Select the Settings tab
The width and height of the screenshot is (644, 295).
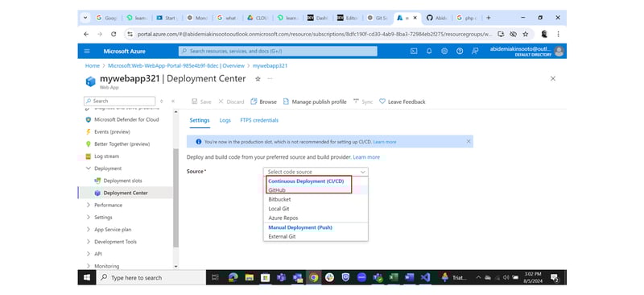(x=200, y=120)
